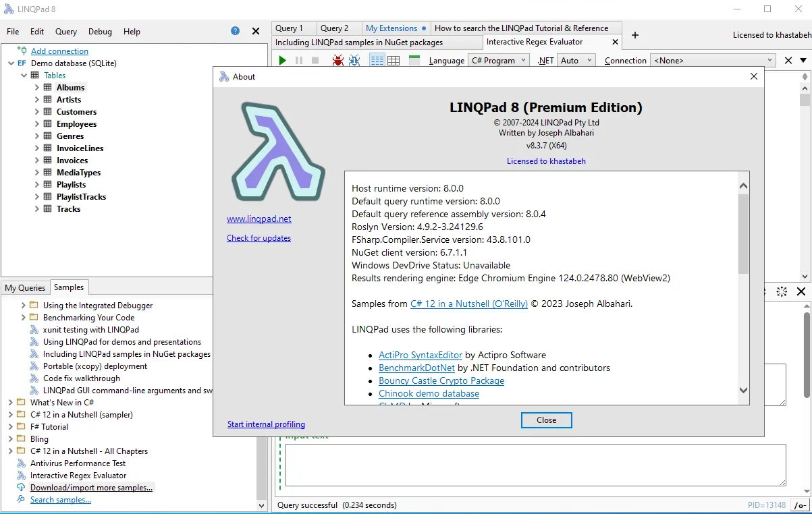This screenshot has height=514, width=812.
Task: Add a new query tab with the plus button
Action: click(x=634, y=35)
